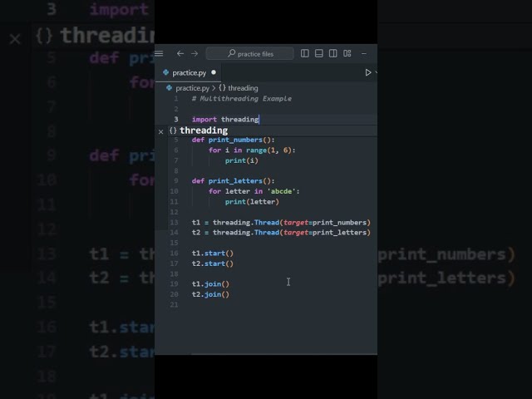Go back with the left arrow

tap(180, 53)
